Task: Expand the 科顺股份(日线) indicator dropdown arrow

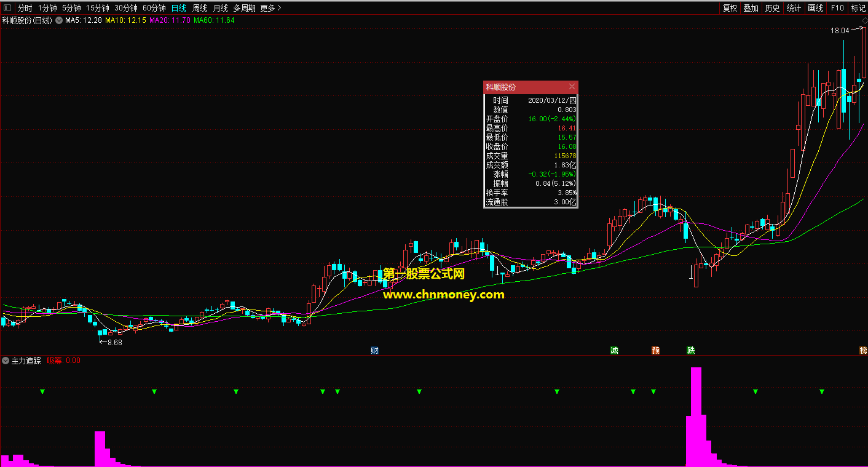Action: click(x=58, y=20)
